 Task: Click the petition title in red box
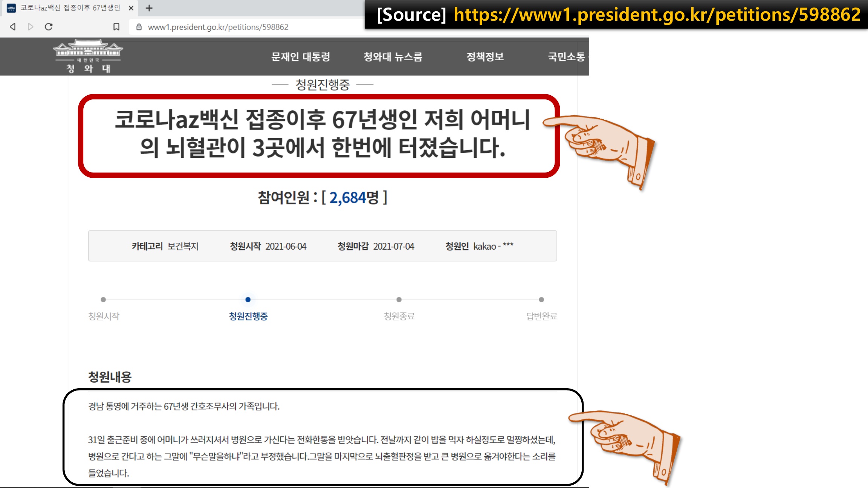coord(322,133)
